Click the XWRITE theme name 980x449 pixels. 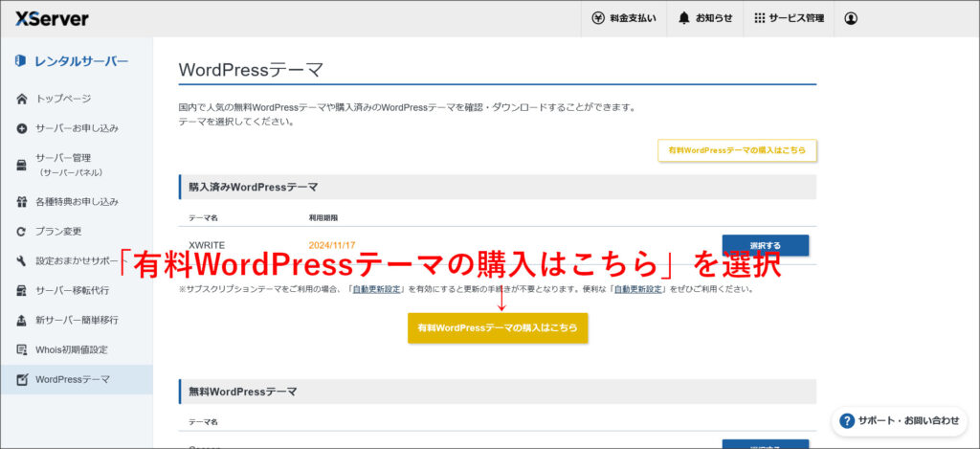coord(207,245)
